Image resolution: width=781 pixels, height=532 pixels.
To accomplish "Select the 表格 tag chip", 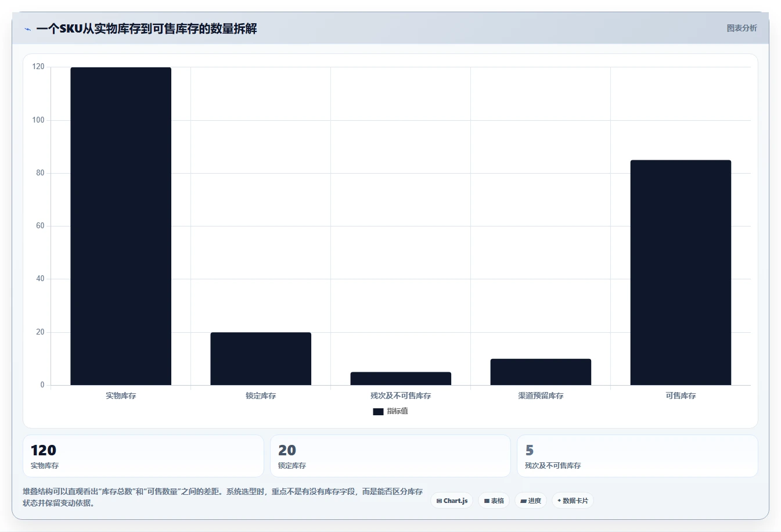I will click(x=494, y=501).
